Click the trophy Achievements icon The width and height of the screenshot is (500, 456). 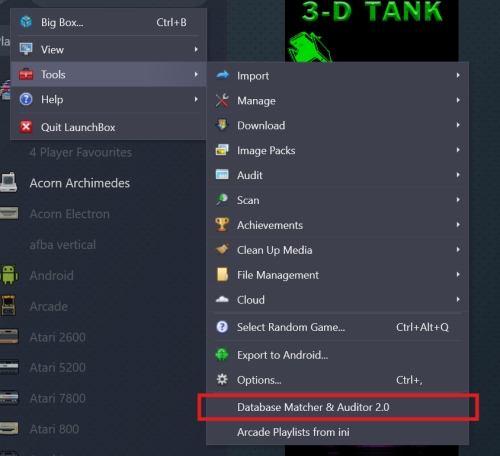pyautogui.click(x=222, y=225)
